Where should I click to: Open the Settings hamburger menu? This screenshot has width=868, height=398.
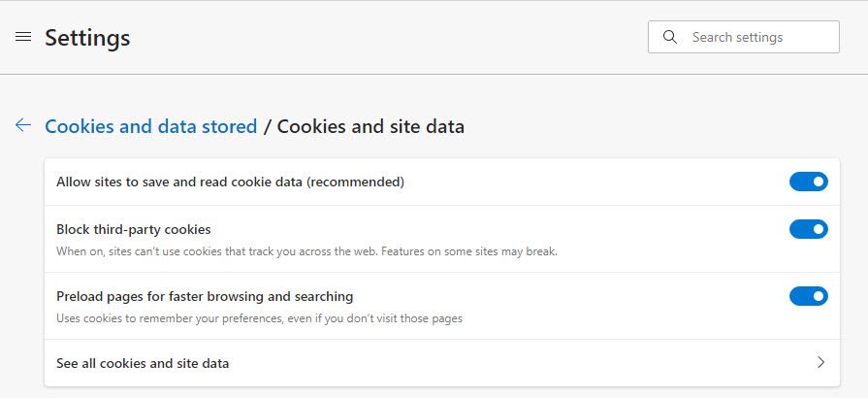pos(23,37)
